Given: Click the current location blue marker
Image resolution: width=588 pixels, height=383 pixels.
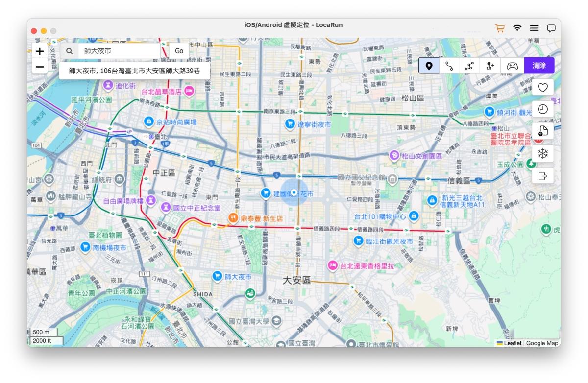Looking at the screenshot, I should pos(294,192).
